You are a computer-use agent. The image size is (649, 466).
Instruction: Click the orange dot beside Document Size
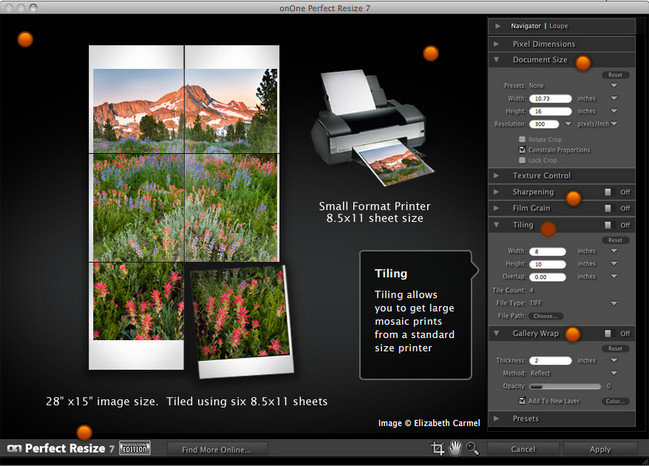click(x=583, y=63)
